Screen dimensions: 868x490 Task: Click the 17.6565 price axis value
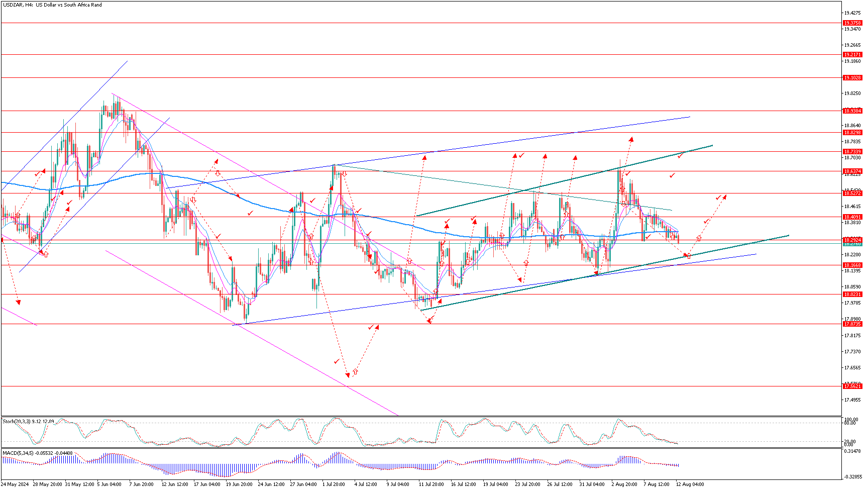[x=852, y=368]
